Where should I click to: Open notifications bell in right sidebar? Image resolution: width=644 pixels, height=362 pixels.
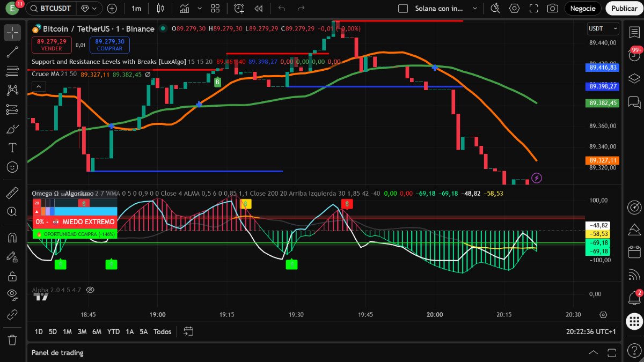634,297
